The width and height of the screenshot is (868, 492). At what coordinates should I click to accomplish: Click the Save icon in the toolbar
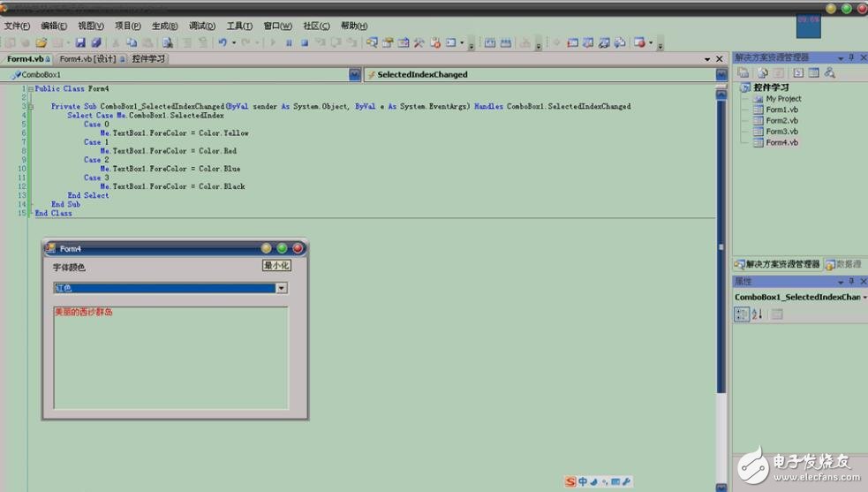point(80,42)
